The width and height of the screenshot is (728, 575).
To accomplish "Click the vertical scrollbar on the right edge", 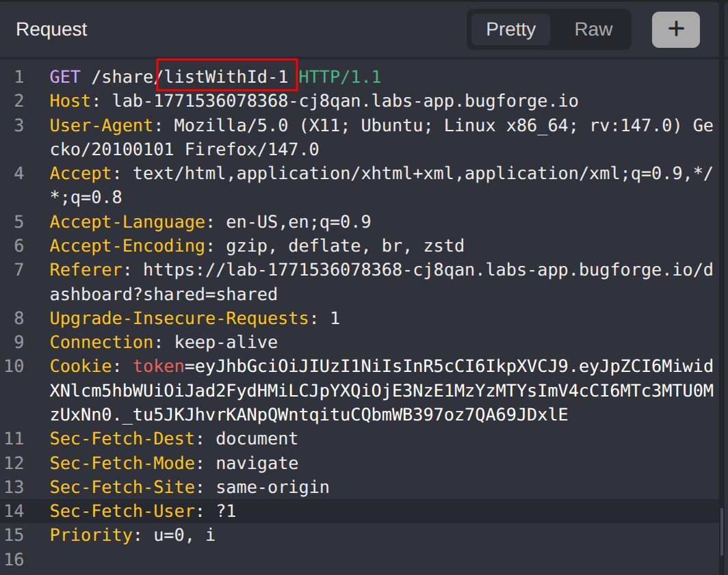I will [722, 531].
